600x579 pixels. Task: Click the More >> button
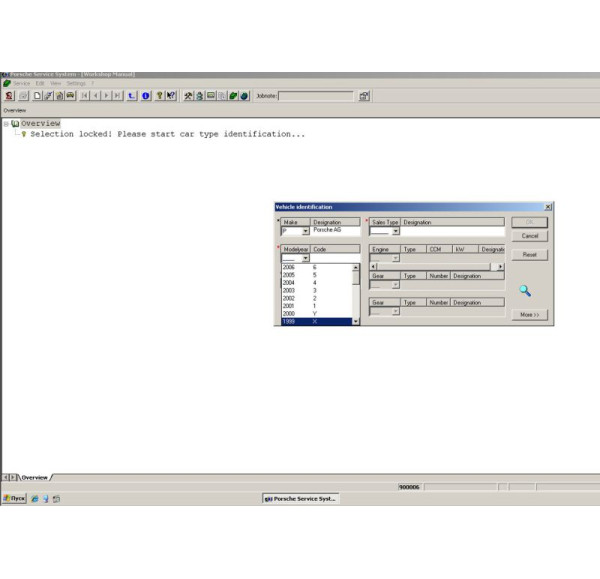click(529, 314)
